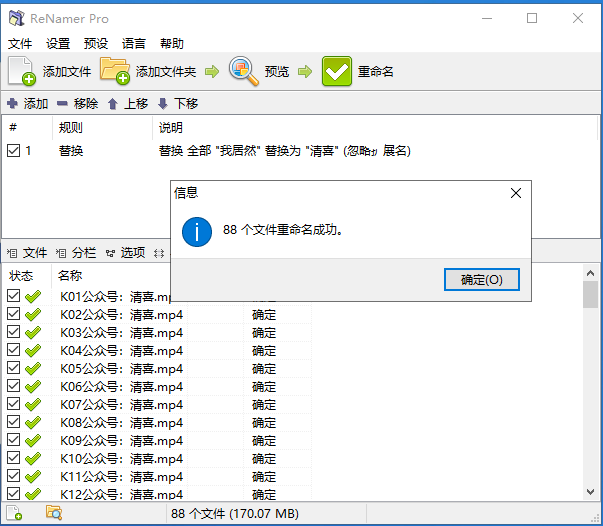This screenshot has width=603, height=526.
Task: Toggle the checkbox for rule 1 替换
Action: pos(13,150)
